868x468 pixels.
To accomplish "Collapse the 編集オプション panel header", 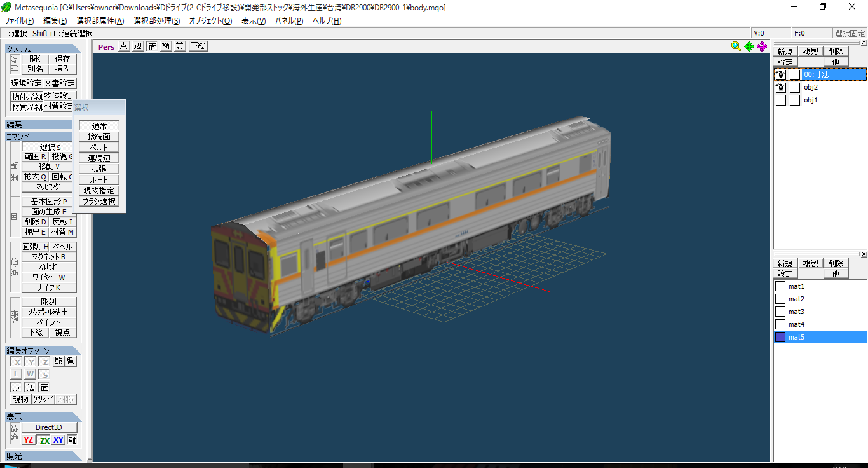I will tap(43, 351).
